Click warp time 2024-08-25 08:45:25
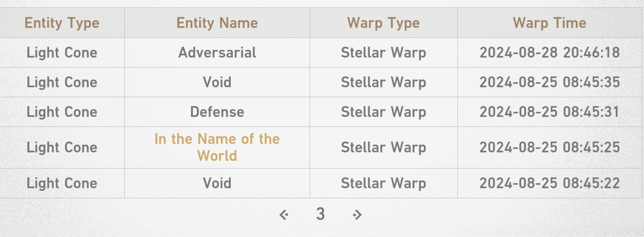This screenshot has height=237, width=644. (549, 147)
